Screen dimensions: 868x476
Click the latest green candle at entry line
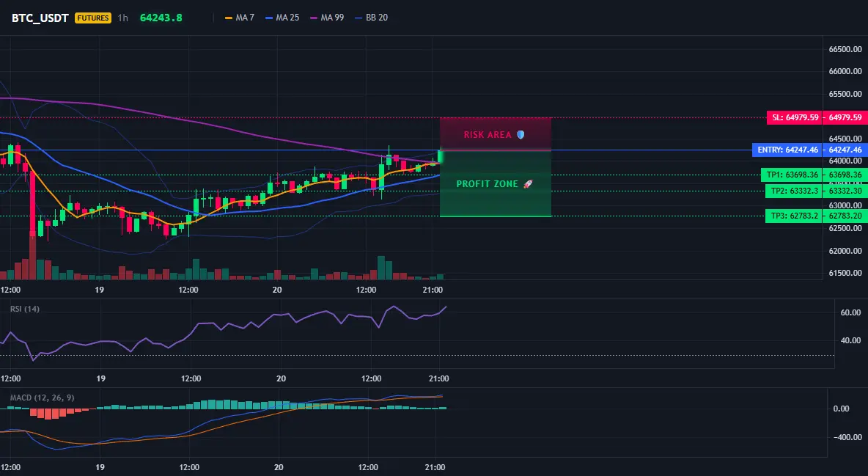click(440, 155)
